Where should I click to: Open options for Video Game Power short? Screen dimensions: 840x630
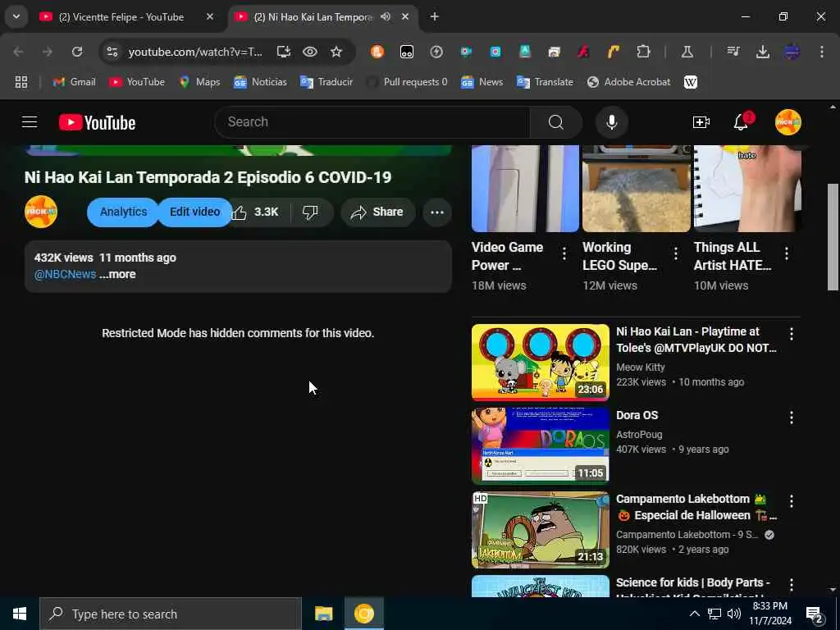pos(564,253)
